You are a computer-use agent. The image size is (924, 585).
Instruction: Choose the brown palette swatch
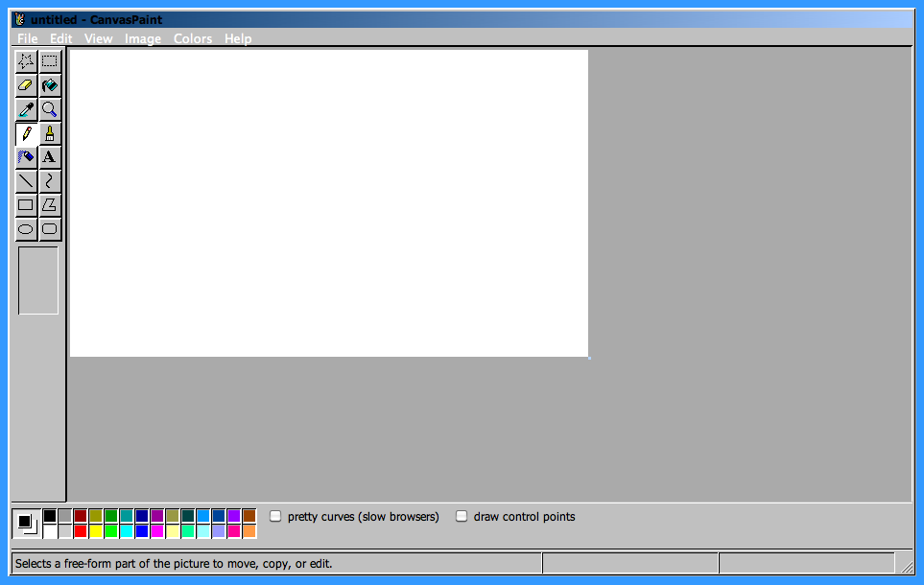tap(249, 516)
